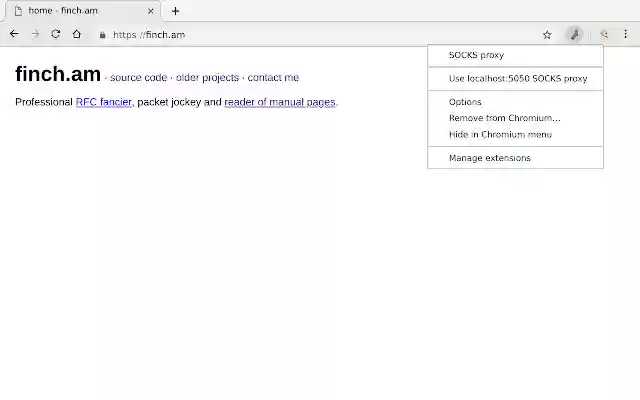Click the padlock site security icon

102,35
